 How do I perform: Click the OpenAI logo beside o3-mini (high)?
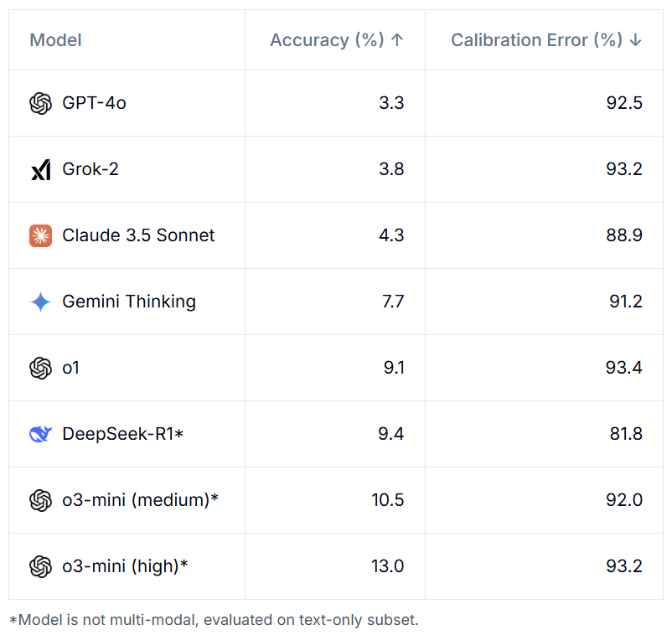[x=40, y=566]
